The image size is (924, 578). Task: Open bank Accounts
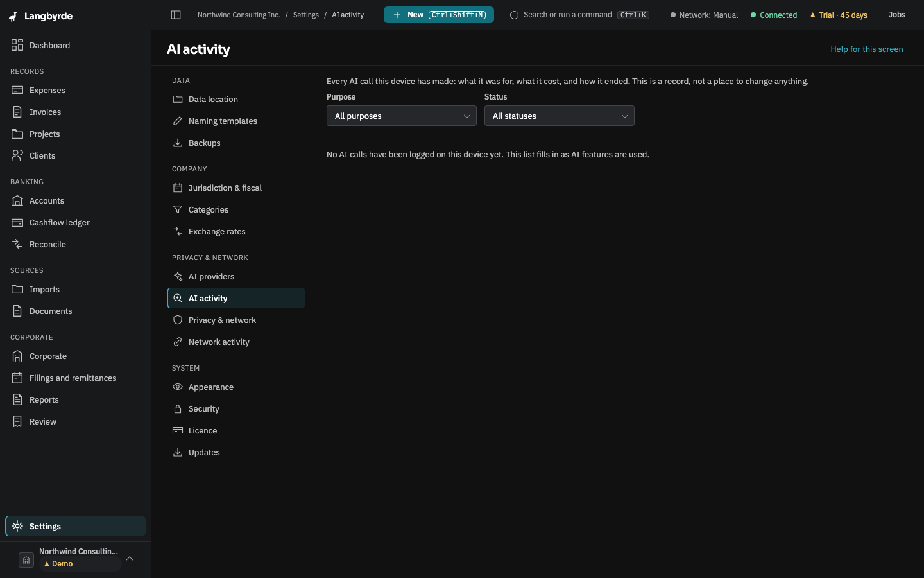(x=76, y=201)
